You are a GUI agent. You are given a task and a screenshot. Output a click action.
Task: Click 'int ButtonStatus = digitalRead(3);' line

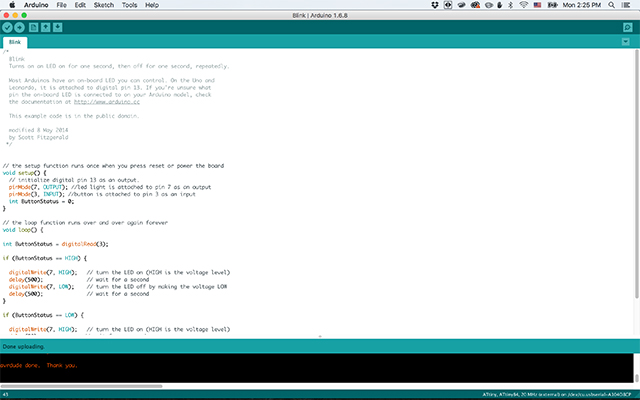click(x=56, y=244)
